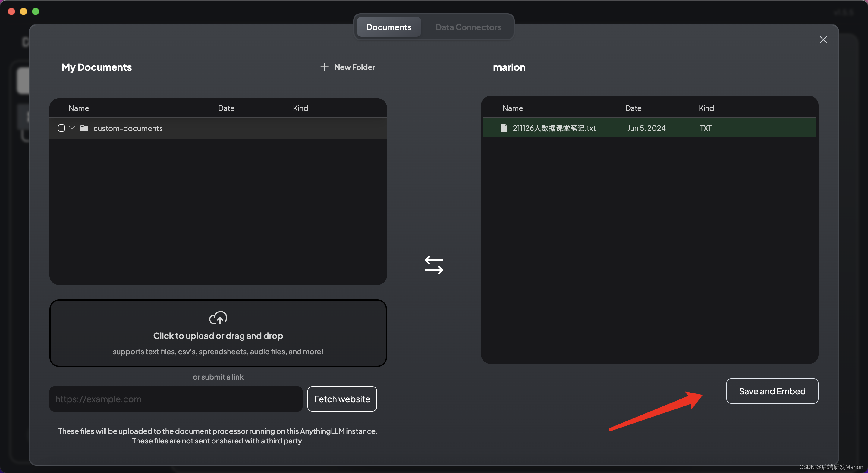Click the green macOS zoom button
The width and height of the screenshot is (868, 473).
point(35,11)
